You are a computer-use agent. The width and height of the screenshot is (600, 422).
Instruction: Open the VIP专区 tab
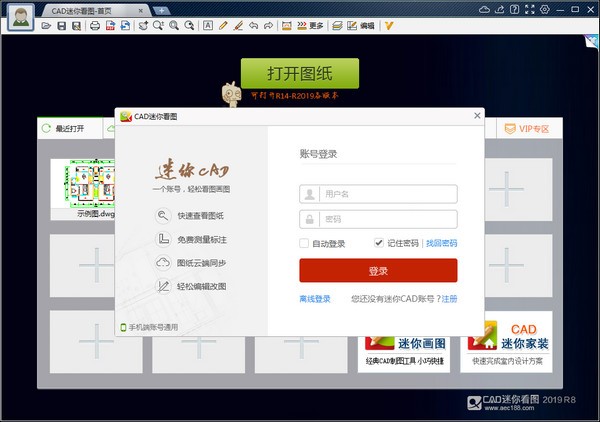[527, 129]
